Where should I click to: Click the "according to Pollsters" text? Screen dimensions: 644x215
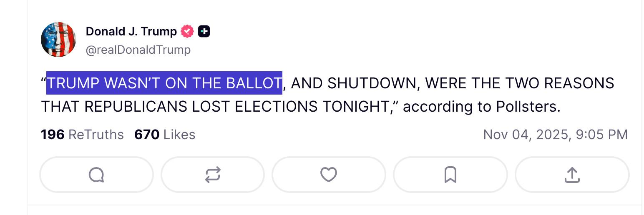coord(481,107)
